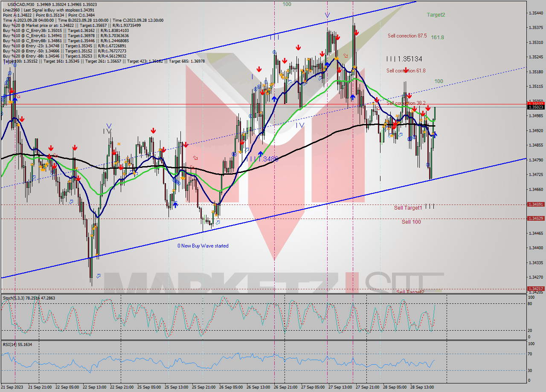This screenshot has width=546, height=392.
Task: Click the '26 Sep 05:00' time axis label
Action: pyautogui.click(x=231, y=387)
